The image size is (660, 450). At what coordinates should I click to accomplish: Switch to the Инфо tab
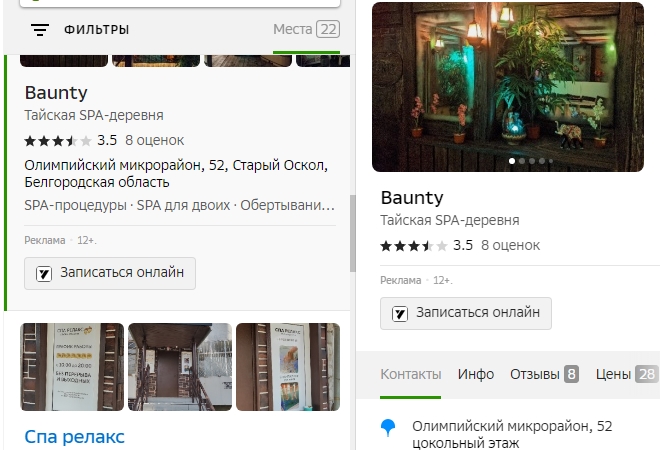pyautogui.click(x=476, y=374)
